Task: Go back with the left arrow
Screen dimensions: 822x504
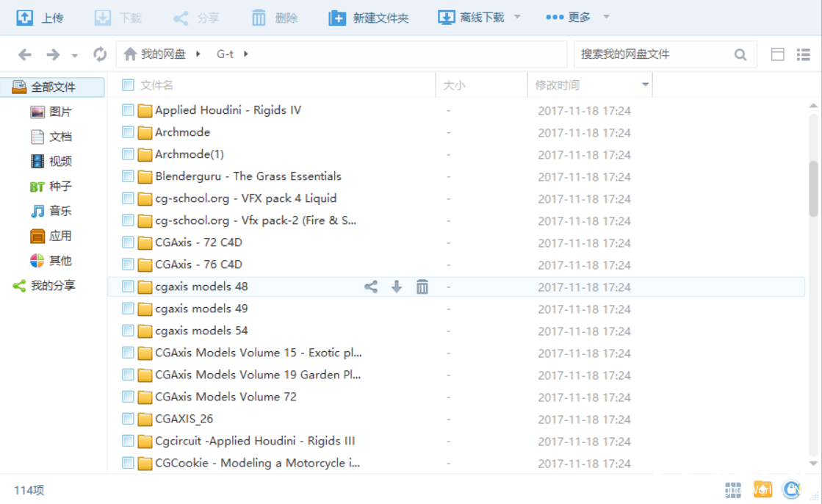Action: click(x=25, y=54)
